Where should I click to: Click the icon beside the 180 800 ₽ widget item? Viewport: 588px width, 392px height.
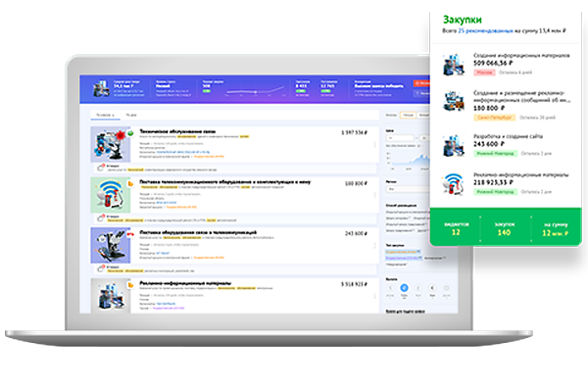(453, 104)
